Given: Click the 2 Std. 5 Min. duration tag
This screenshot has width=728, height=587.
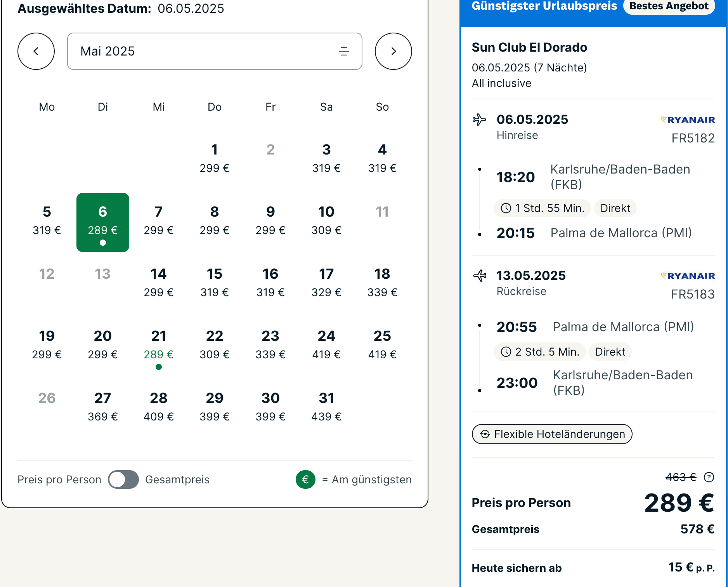Looking at the screenshot, I should click(x=539, y=352).
